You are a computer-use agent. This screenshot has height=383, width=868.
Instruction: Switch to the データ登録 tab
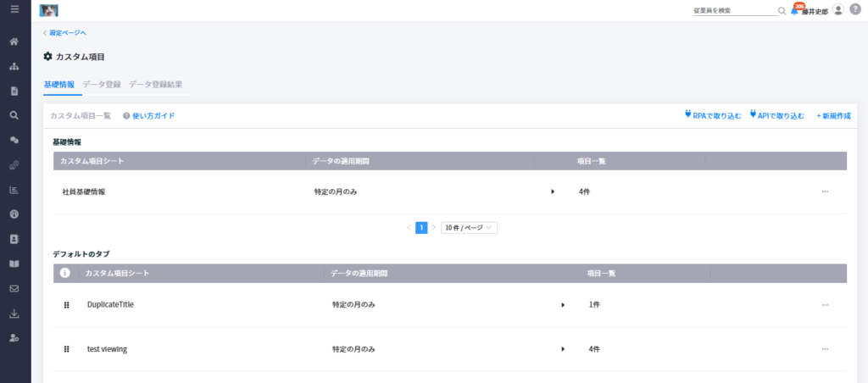tap(102, 86)
